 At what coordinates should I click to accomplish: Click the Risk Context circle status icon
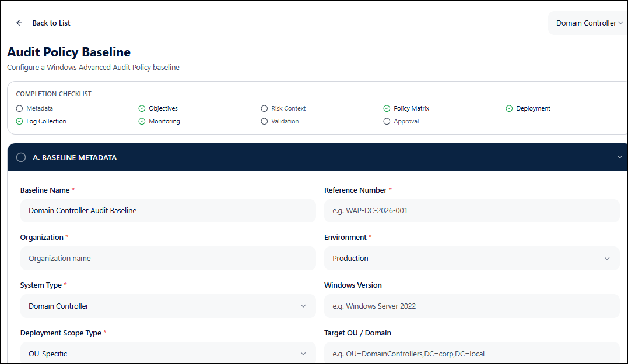[x=264, y=108]
